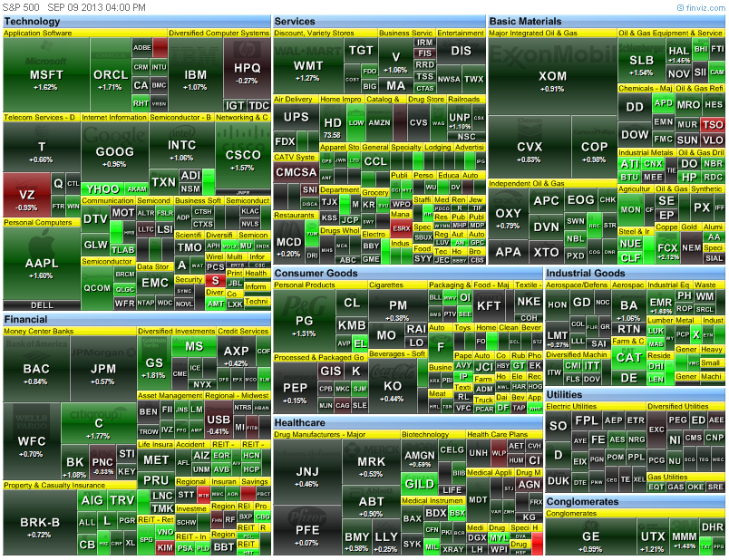Click the Money Center Banks industry label
Image resolution: width=729 pixels, height=560 pixels.
coord(39,332)
